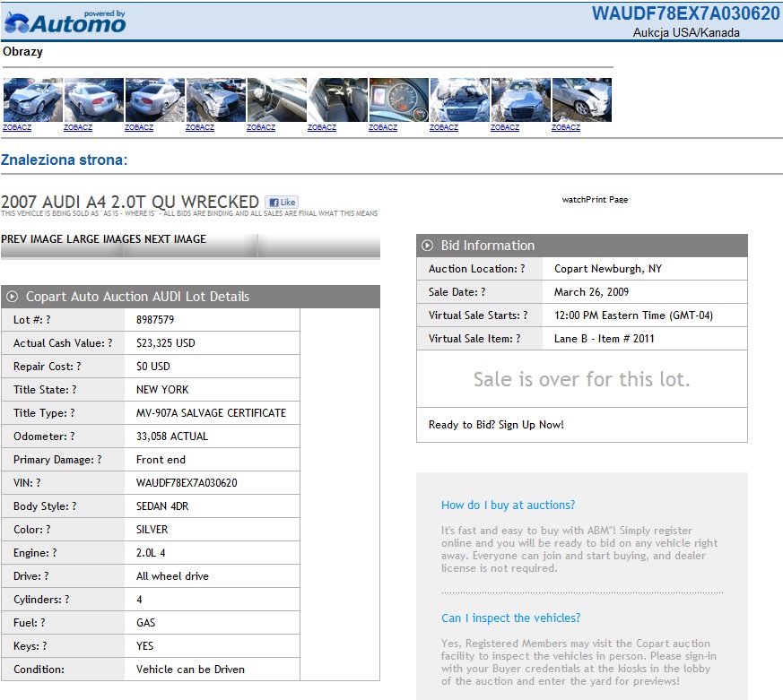
Task: Click Ready to Bid? Sign Up Now!
Action: point(496,425)
